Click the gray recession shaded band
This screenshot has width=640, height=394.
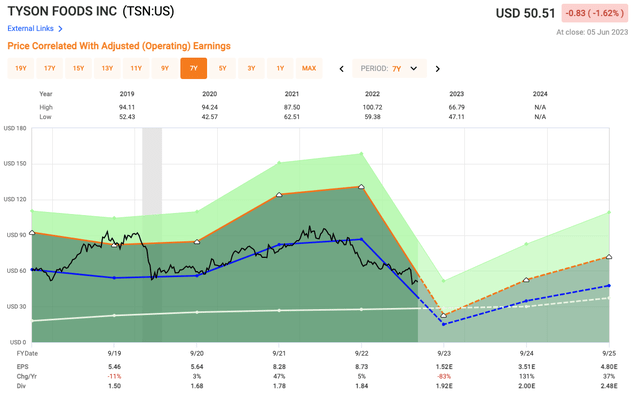point(152,235)
